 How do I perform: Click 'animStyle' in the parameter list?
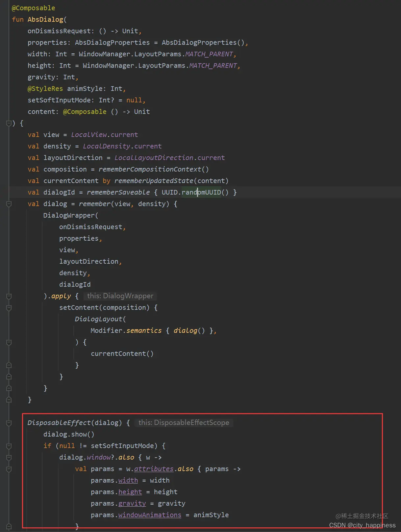pos(85,89)
